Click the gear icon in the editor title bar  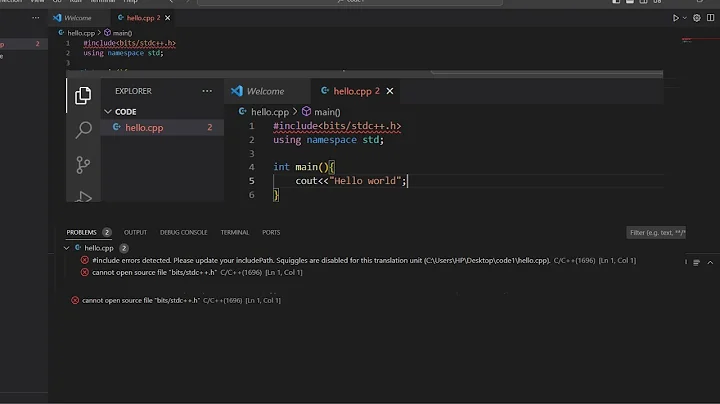click(x=697, y=18)
